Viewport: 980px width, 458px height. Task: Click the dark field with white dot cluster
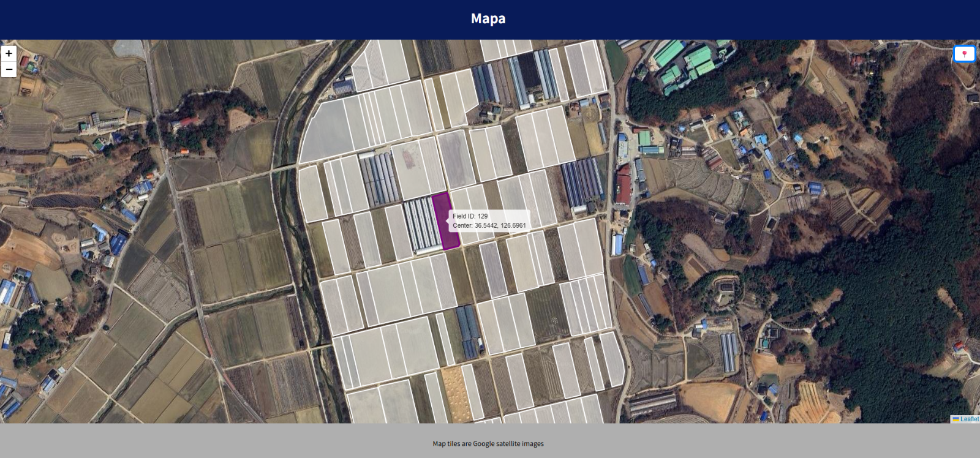point(549,313)
